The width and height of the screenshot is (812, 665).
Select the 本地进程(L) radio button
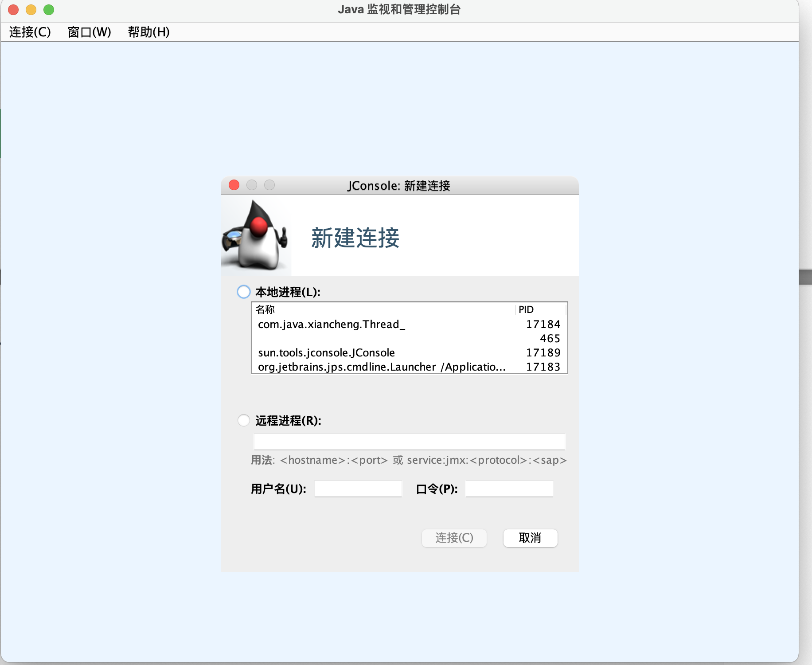tap(244, 292)
